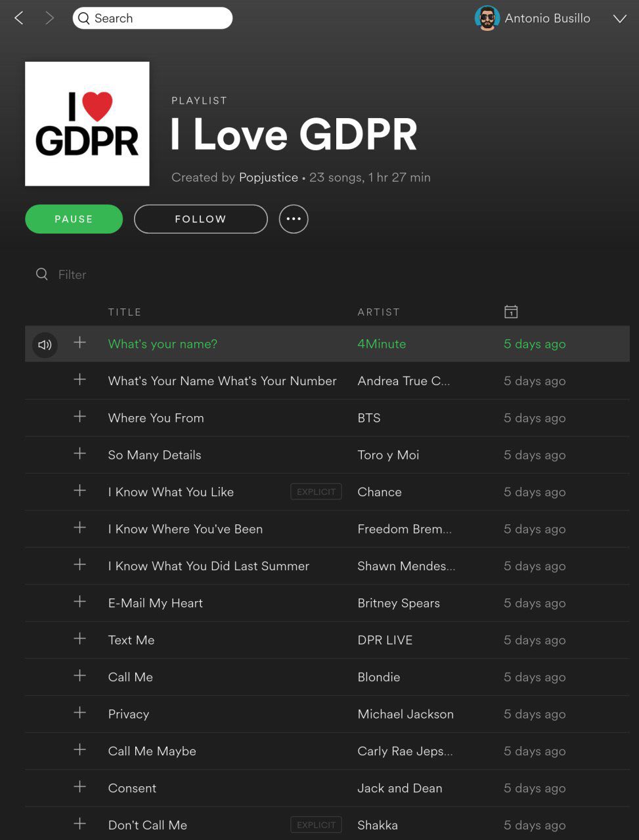639x840 pixels.
Task: Select the track Consent
Action: point(132,788)
